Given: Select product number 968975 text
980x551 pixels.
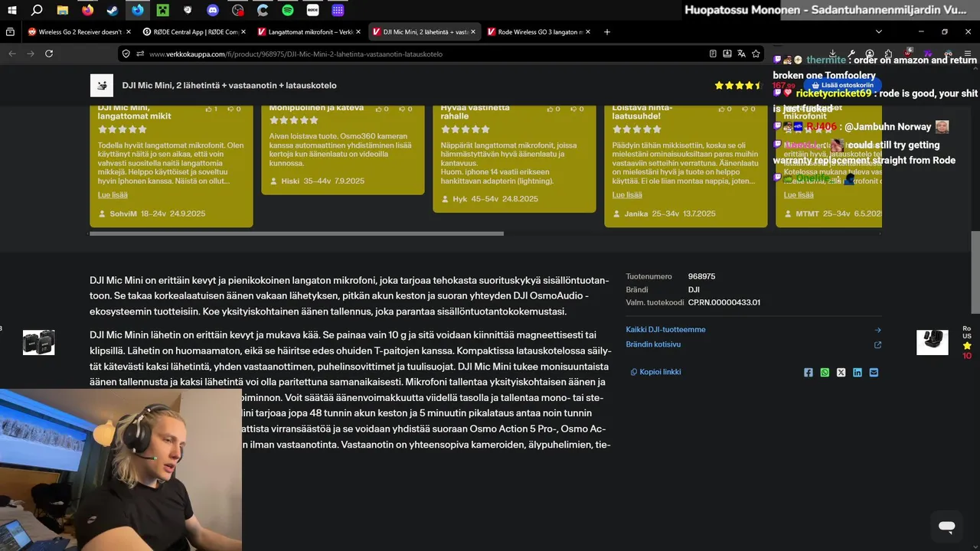Looking at the screenshot, I should click(701, 276).
